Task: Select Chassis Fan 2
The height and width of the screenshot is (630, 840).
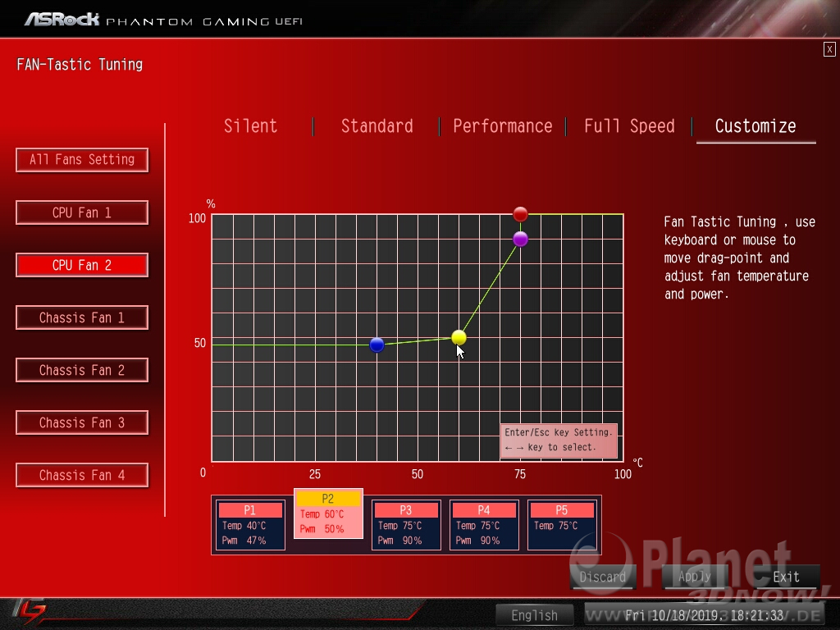Action: point(82,370)
